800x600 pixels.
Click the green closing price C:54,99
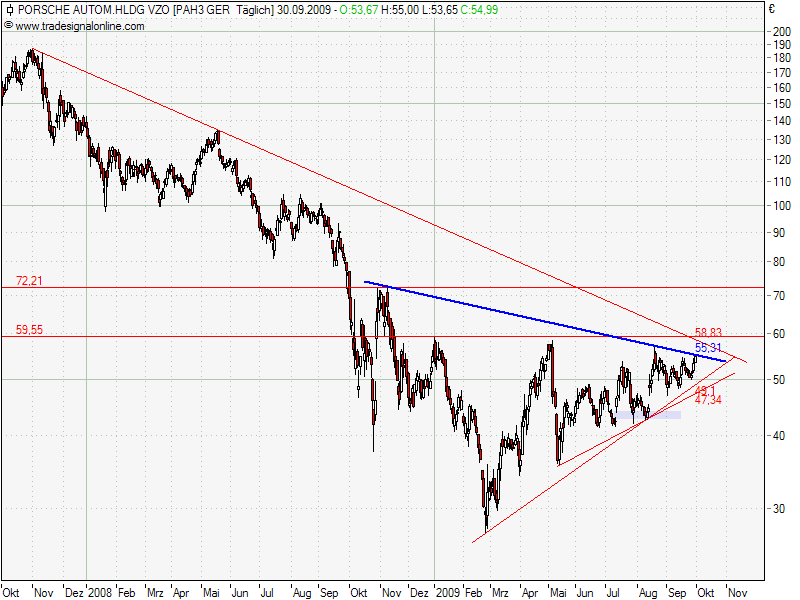pyautogui.click(x=477, y=10)
